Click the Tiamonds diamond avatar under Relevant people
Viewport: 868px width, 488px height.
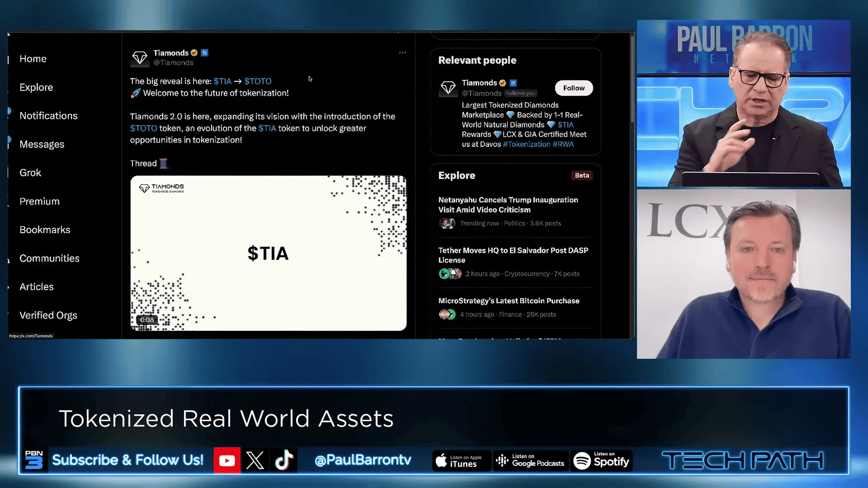(448, 87)
